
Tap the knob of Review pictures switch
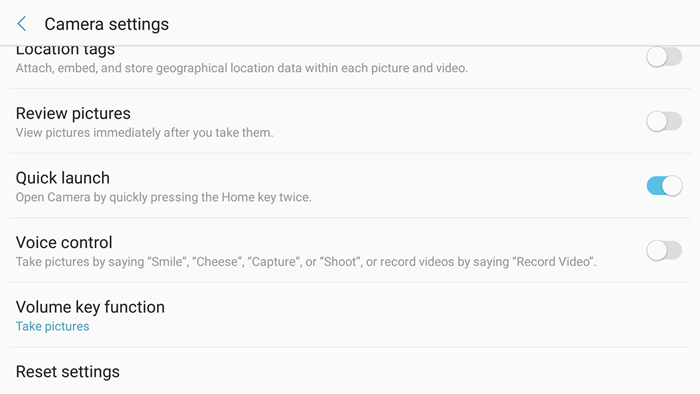[x=657, y=121]
